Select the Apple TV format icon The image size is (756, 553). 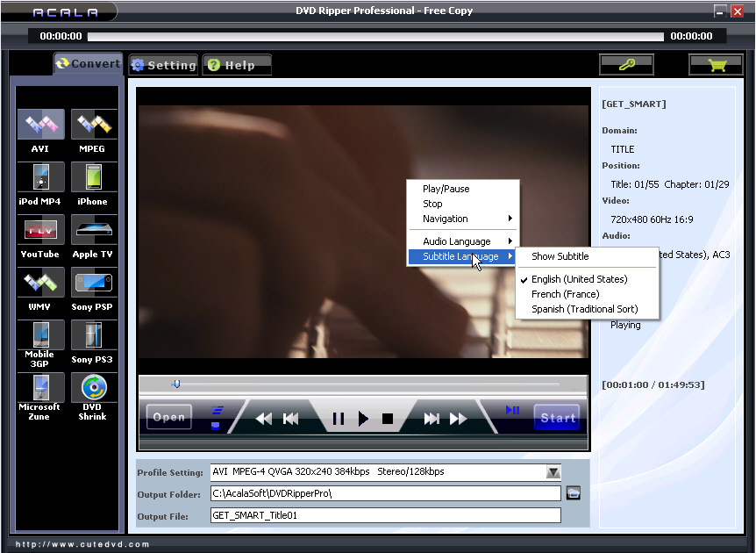click(94, 230)
